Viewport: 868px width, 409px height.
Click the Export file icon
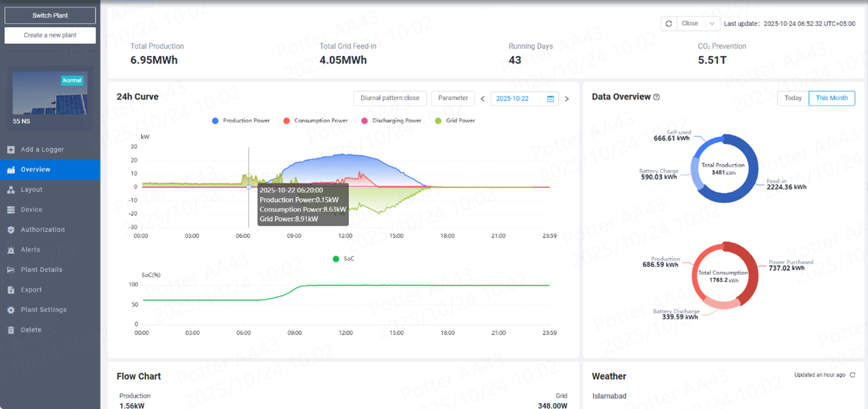coord(11,290)
